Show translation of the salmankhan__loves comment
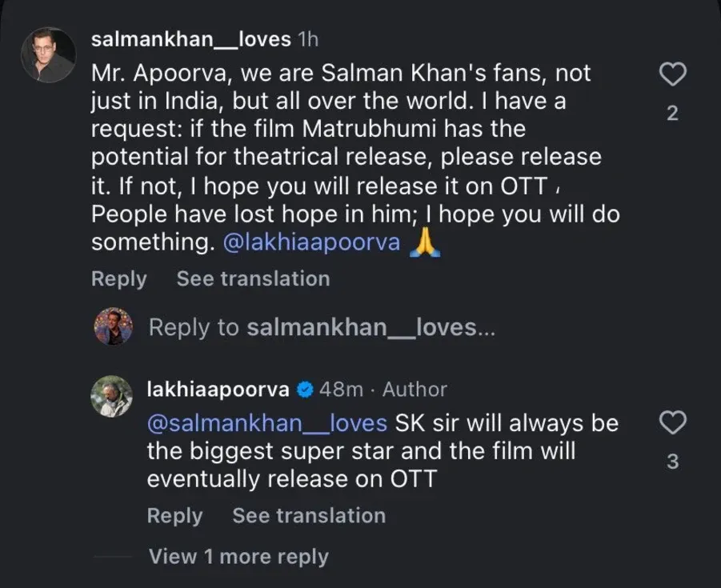721x588 pixels. coord(253,278)
